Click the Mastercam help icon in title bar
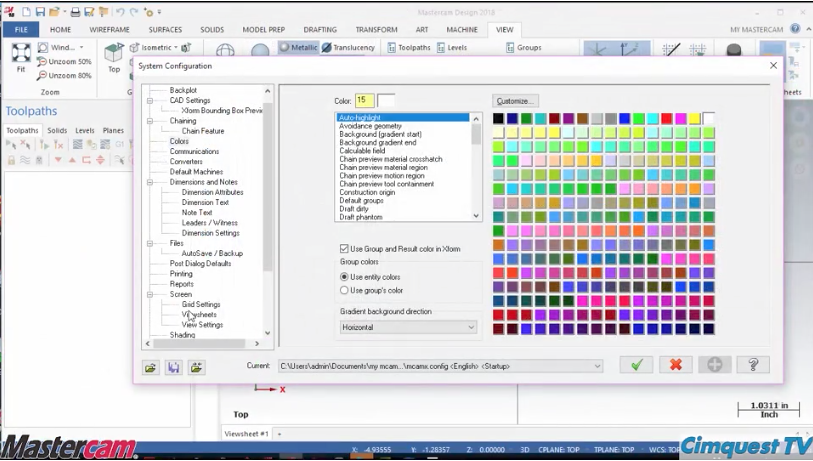Screen dimensions: 813x461 795,29
